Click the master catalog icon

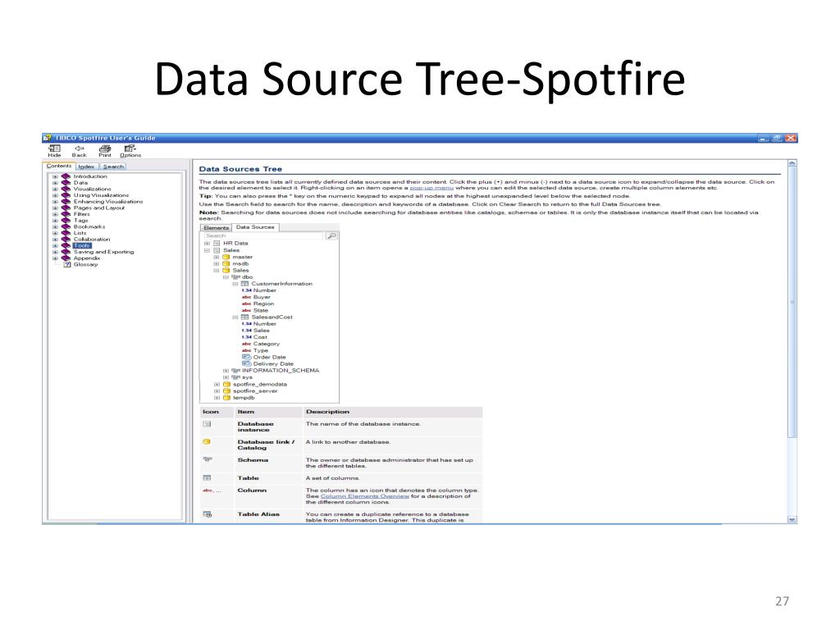(226, 257)
